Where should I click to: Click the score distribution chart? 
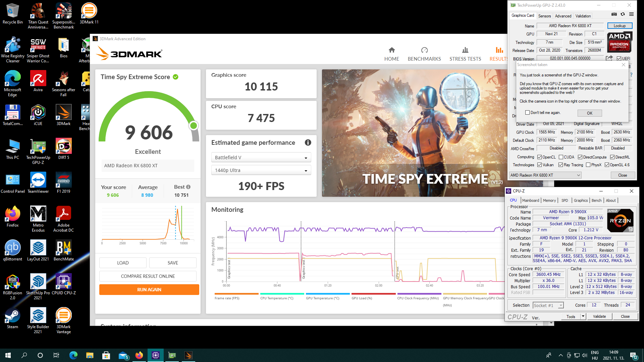pos(148,225)
